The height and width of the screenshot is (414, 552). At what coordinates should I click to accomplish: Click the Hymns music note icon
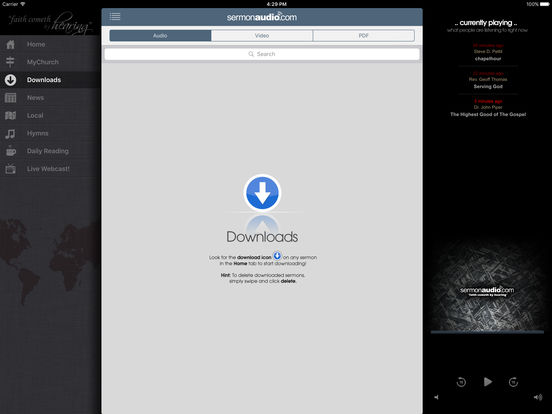10,133
